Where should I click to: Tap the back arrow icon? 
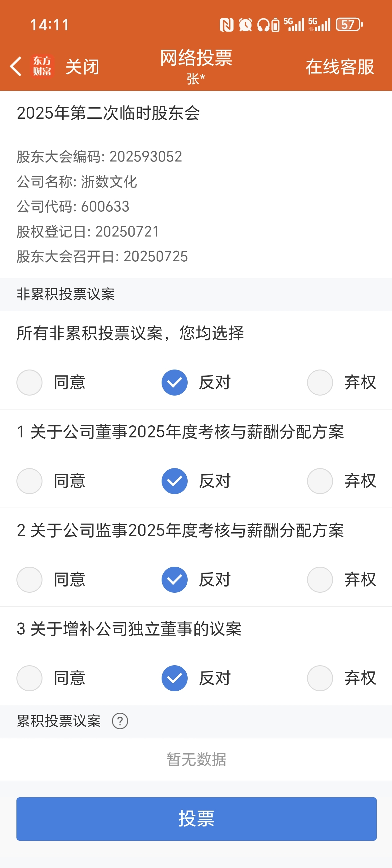(16, 66)
